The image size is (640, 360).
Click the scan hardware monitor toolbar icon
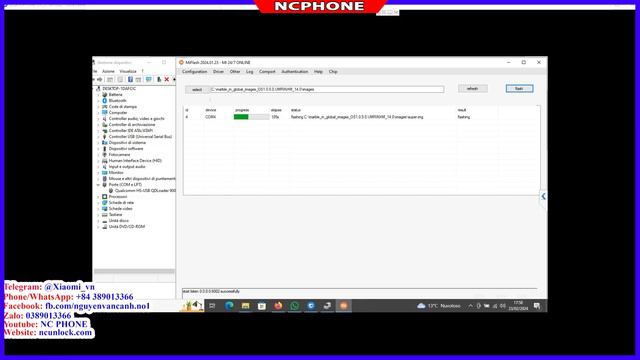(x=149, y=80)
